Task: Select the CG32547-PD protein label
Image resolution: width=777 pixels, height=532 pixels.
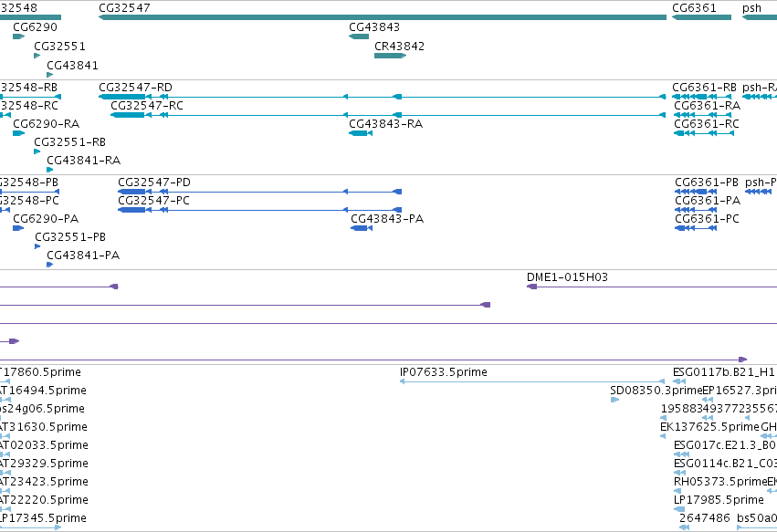Action: click(153, 183)
